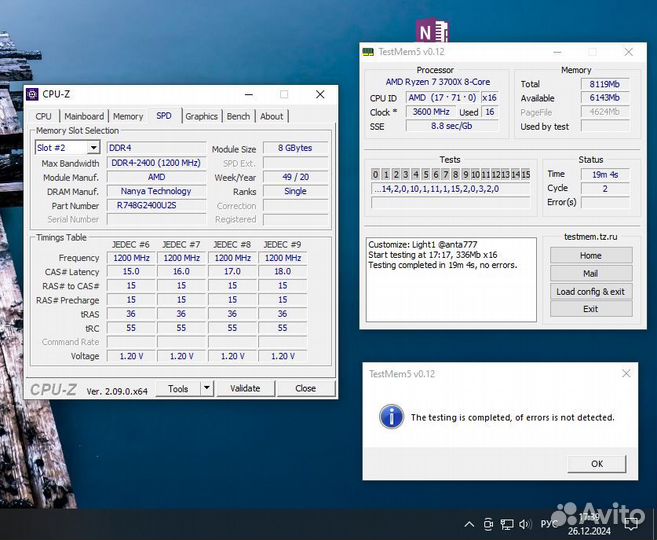Click the PageFile 4624Mb value
The height and width of the screenshot is (540, 657).
point(605,112)
